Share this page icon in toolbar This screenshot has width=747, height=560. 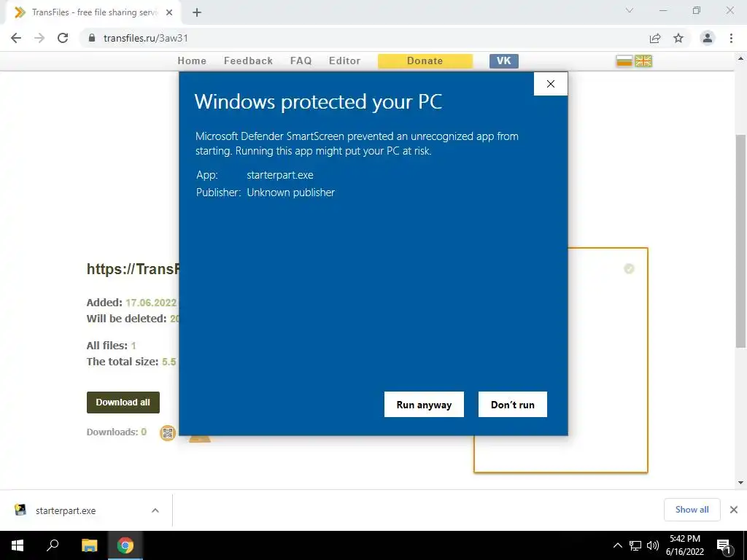[655, 38]
